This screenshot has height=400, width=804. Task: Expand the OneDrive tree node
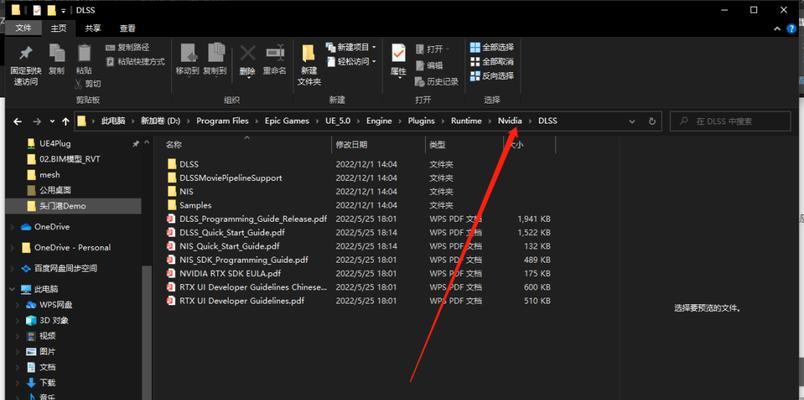(x=13, y=227)
